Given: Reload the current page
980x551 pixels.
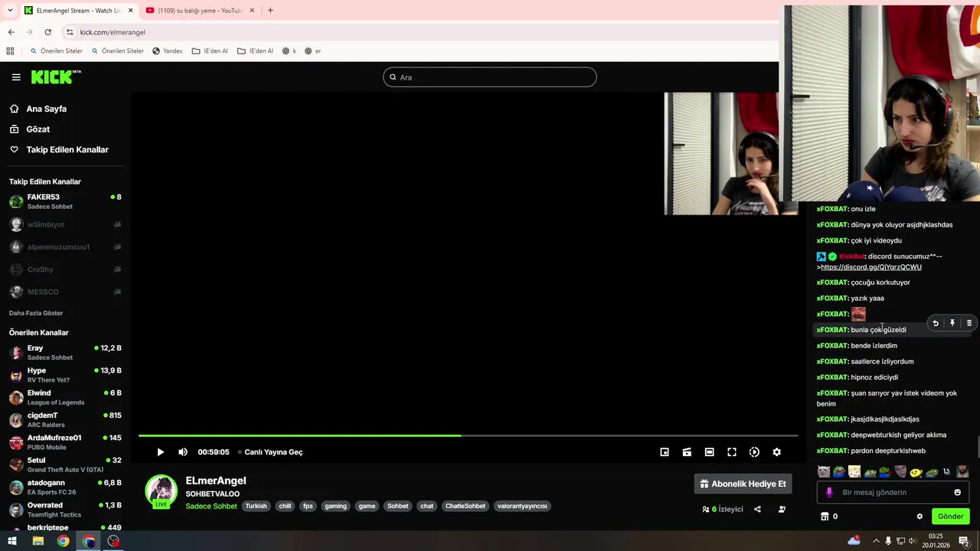Looking at the screenshot, I should coord(47,32).
